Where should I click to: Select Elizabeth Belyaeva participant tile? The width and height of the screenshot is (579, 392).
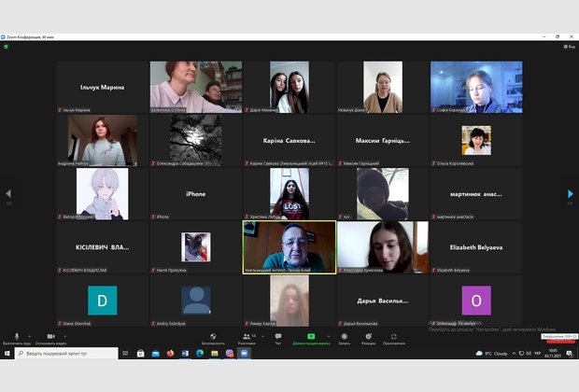476,247
